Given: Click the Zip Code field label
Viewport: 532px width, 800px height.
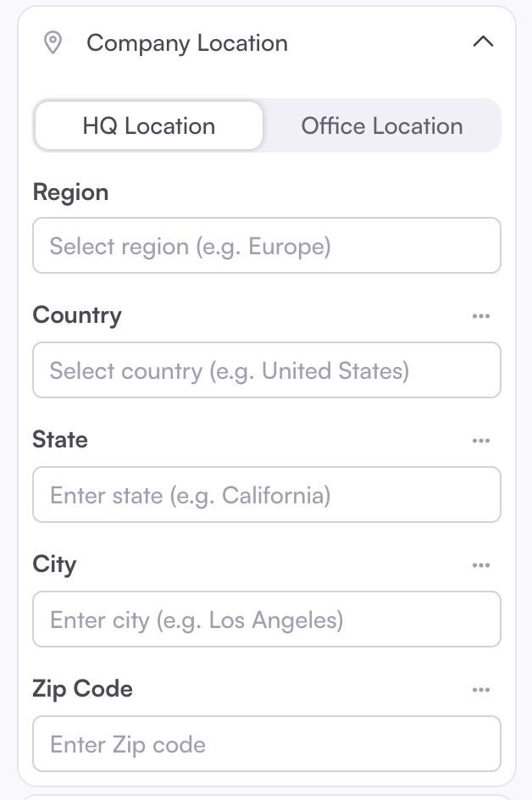Looking at the screenshot, I should click(82, 689).
